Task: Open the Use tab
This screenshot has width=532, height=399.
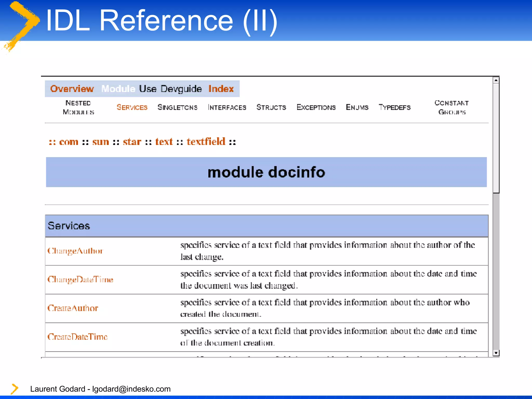Action: coord(148,89)
